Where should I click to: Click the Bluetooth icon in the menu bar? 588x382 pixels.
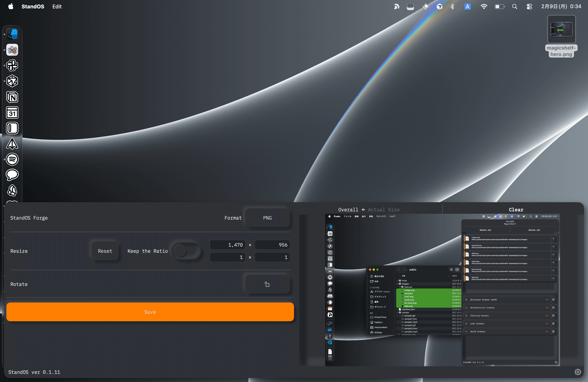click(x=453, y=6)
